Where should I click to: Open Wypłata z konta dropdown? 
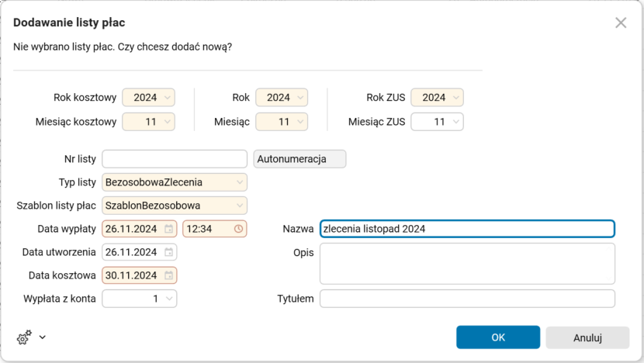169,299
